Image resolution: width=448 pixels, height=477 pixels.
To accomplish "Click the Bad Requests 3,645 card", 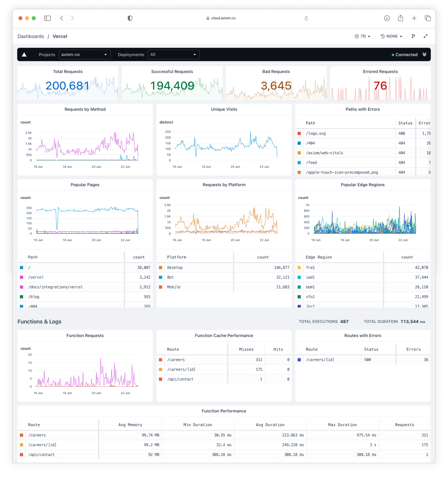I will [x=276, y=83].
